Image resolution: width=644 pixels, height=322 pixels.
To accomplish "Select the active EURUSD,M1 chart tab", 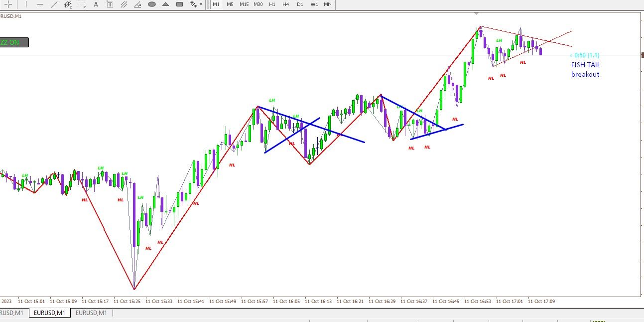I will 49,313.
